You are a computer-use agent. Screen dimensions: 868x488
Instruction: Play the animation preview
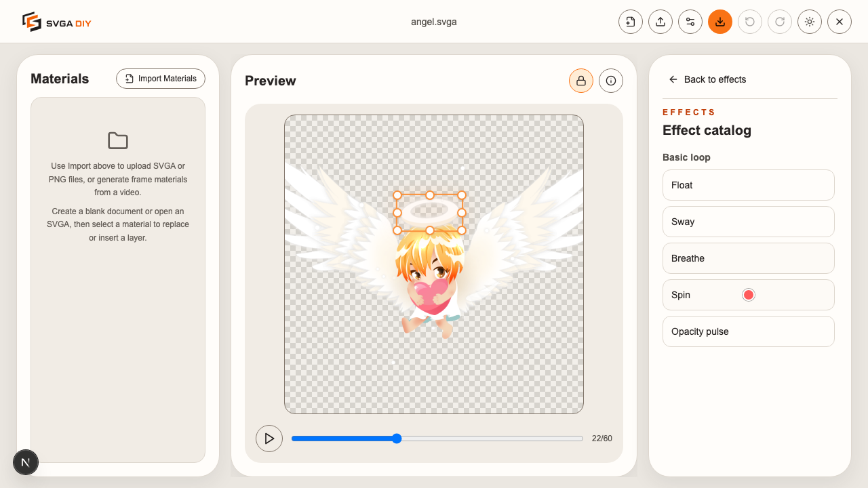tap(269, 439)
